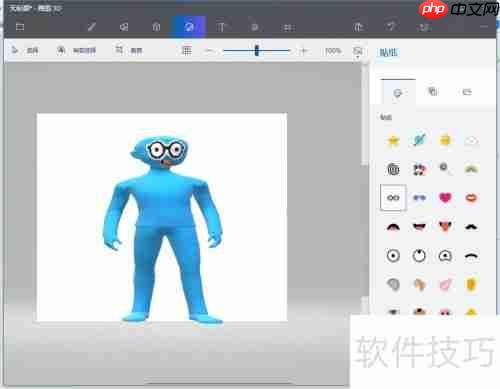This screenshot has height=389, width=500.
Task: Select the active Stickers tool
Action: click(x=189, y=27)
